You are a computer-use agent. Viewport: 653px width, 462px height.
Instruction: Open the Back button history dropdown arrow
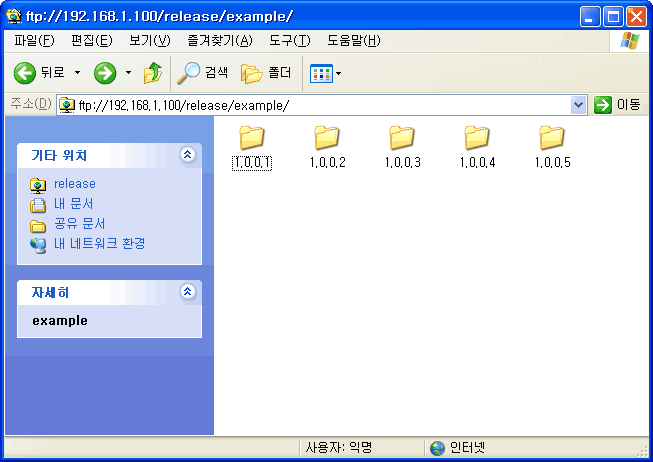point(77,73)
